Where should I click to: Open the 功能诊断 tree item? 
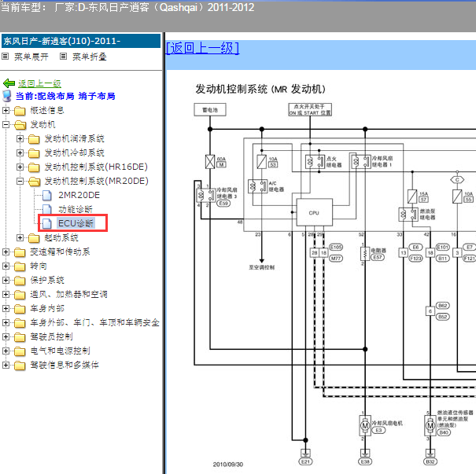point(76,209)
